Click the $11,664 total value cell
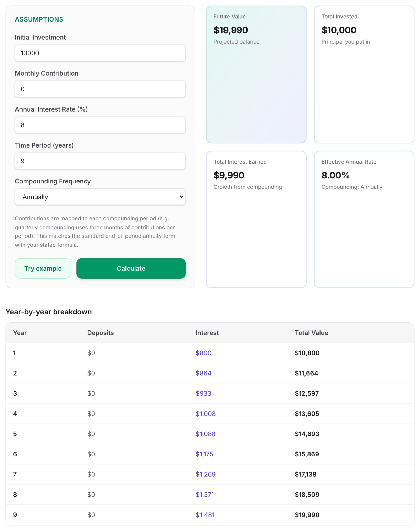This screenshot has width=420, height=531. [306, 373]
